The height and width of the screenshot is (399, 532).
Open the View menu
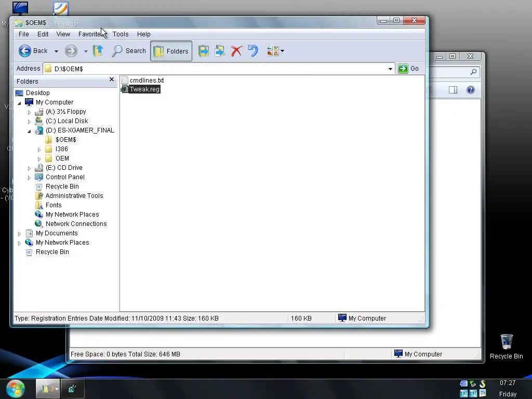coord(63,34)
